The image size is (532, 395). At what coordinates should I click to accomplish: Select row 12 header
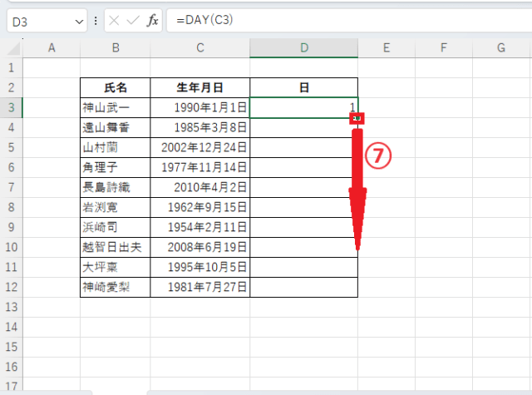pos(11,287)
